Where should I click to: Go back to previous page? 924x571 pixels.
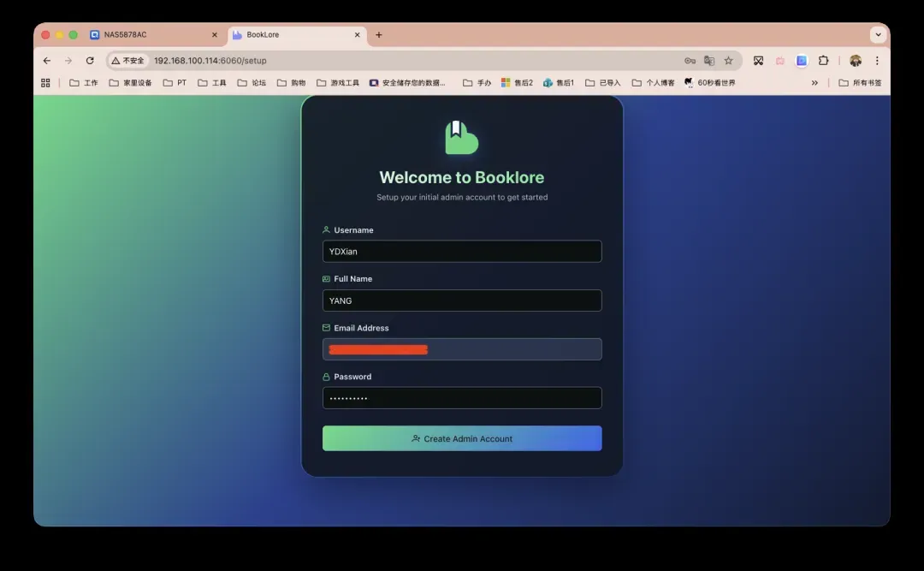click(47, 61)
